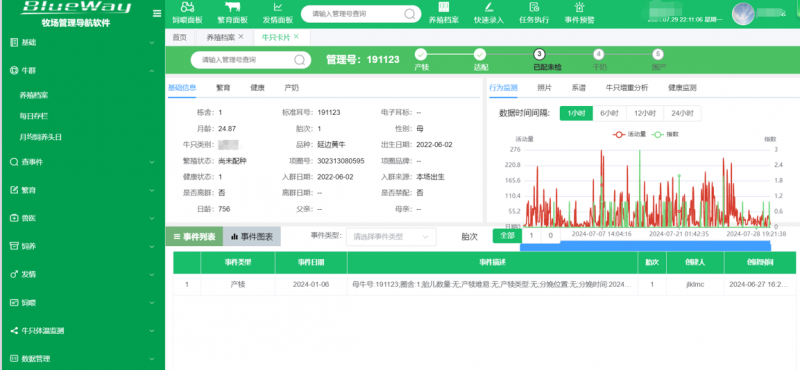
Task: Expand the 繁育 sidebar chevron
Action: pyautogui.click(x=152, y=190)
